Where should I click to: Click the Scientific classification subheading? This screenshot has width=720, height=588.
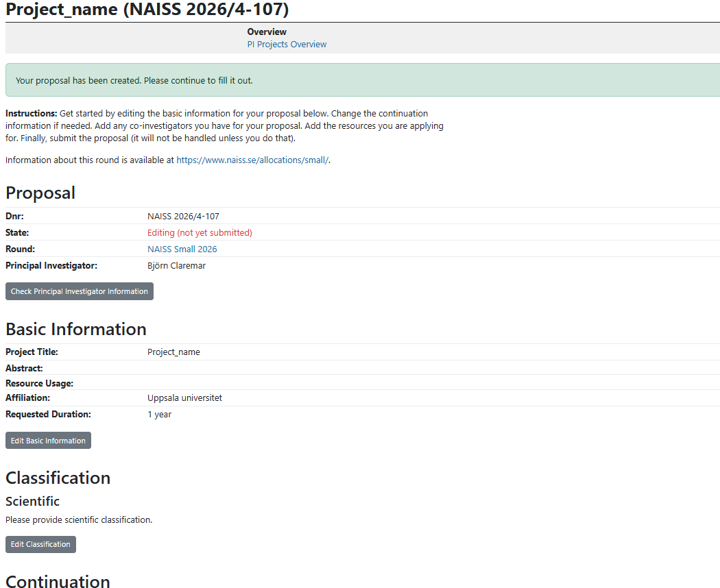click(x=32, y=501)
